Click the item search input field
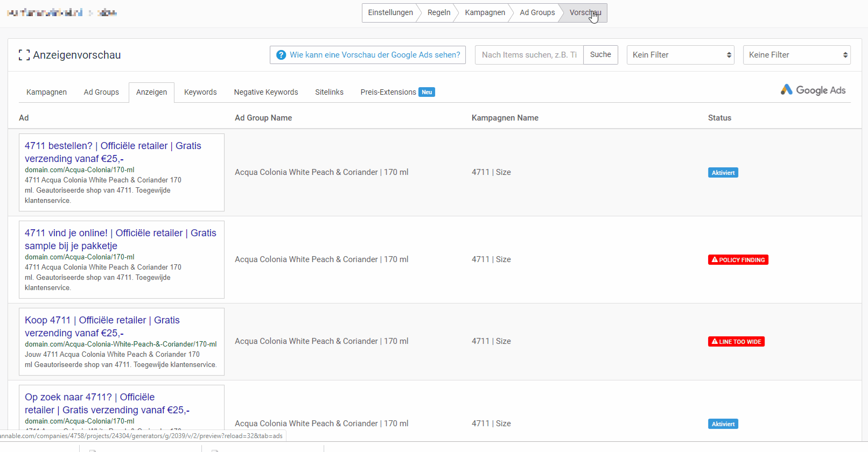Image resolution: width=868 pixels, height=452 pixels. pyautogui.click(x=529, y=55)
